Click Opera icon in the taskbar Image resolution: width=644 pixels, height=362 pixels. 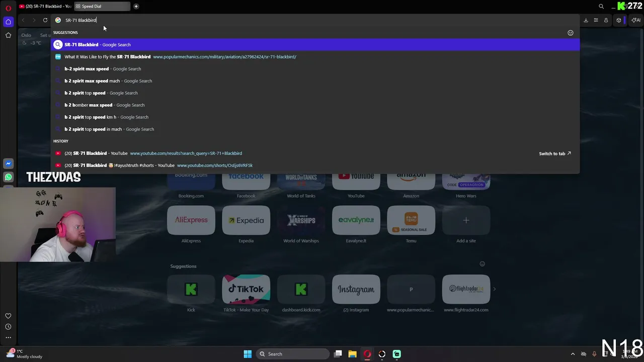point(367,354)
